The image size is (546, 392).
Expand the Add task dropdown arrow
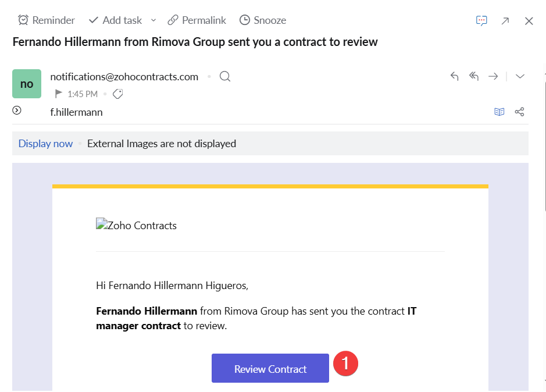[154, 20]
